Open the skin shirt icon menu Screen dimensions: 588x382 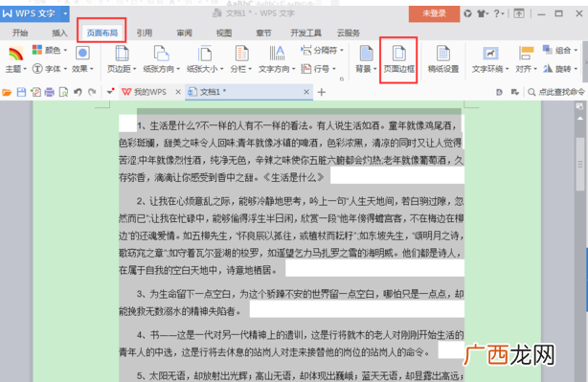point(483,13)
